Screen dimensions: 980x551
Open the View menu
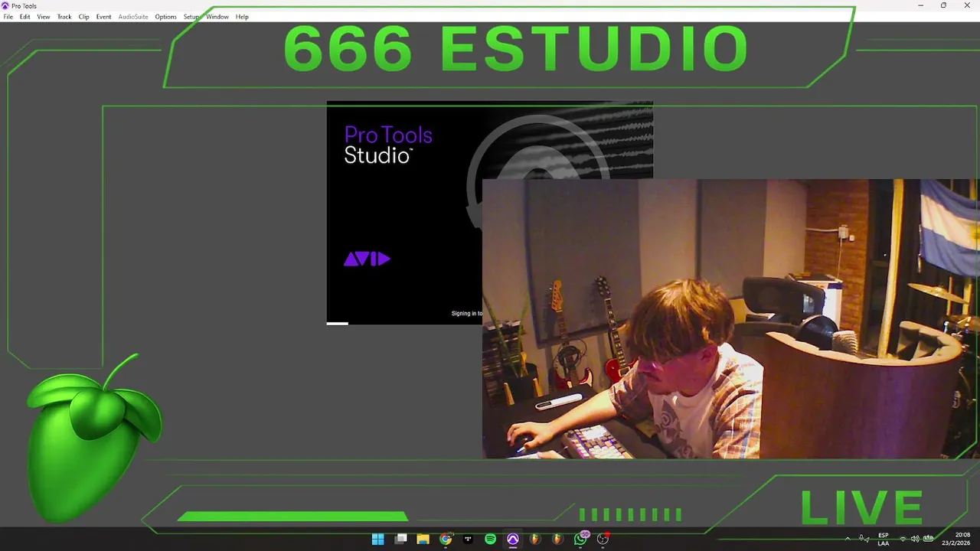pos(44,17)
